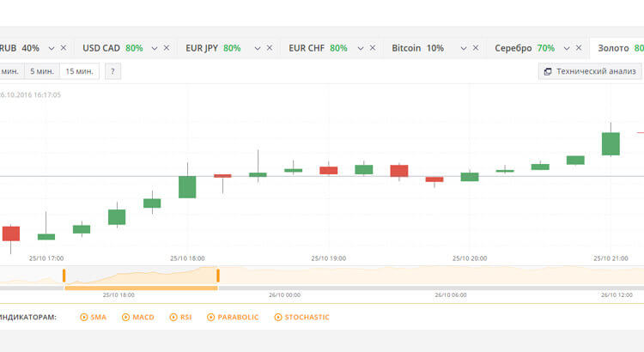Enable the STOCHASTIC indicator
644x352 pixels.
pos(302,317)
